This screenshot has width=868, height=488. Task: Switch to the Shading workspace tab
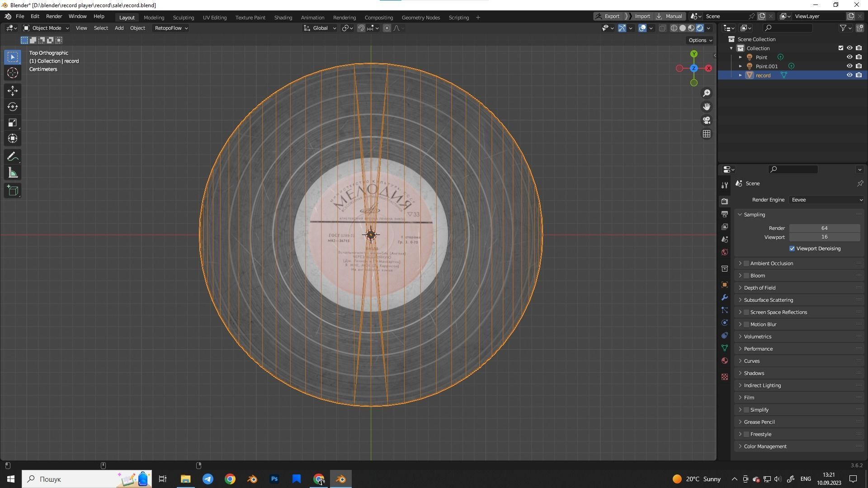283,17
